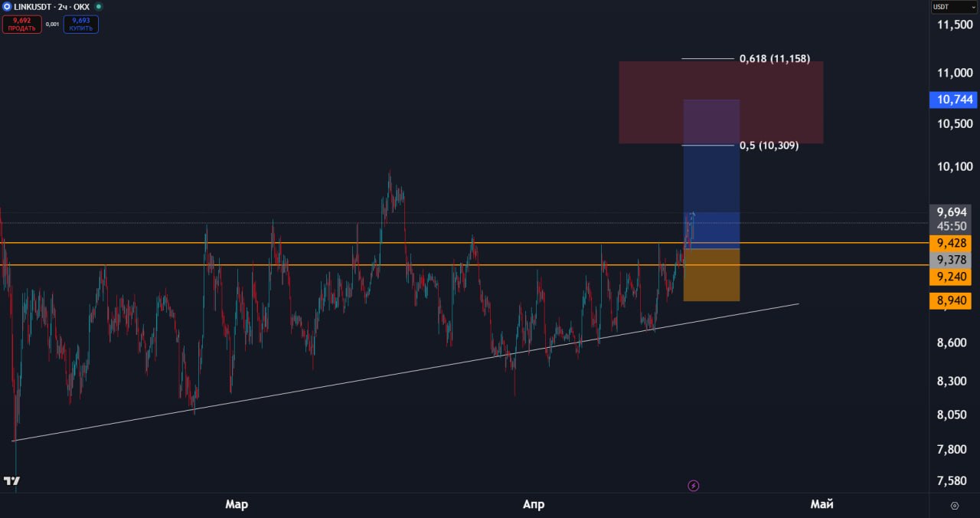Click the Апр date on time axis
The image size is (980, 518).
pyautogui.click(x=534, y=504)
